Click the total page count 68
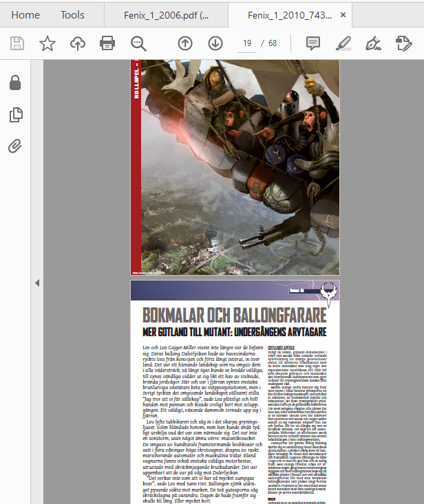Screen dimensions: 424x504 click(x=273, y=43)
